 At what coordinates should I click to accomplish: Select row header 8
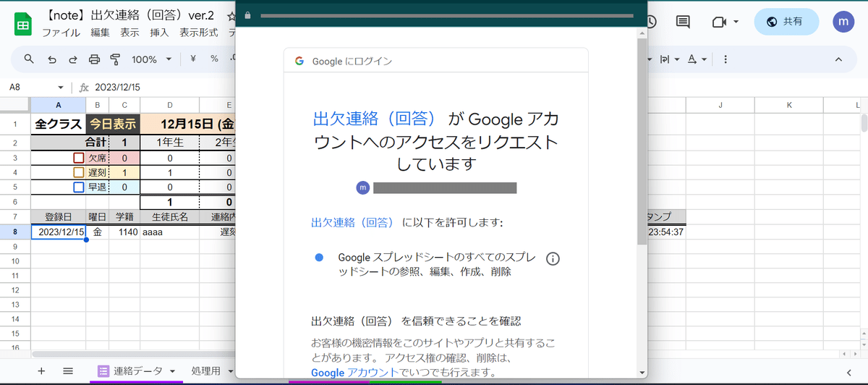tap(14, 232)
